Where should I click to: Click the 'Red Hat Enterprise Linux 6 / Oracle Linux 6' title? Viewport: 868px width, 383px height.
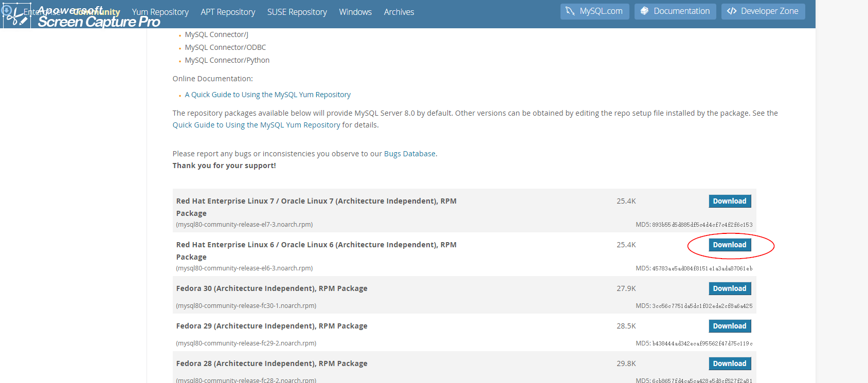click(x=316, y=251)
